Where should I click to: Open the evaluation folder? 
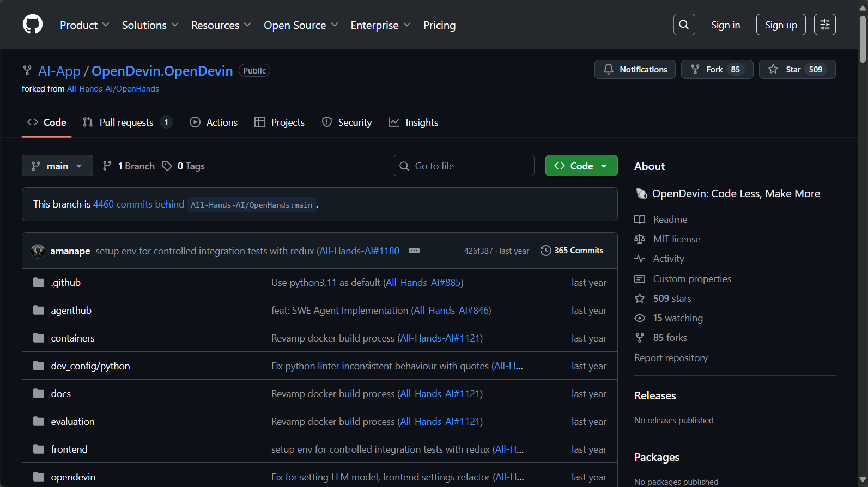[x=72, y=422]
